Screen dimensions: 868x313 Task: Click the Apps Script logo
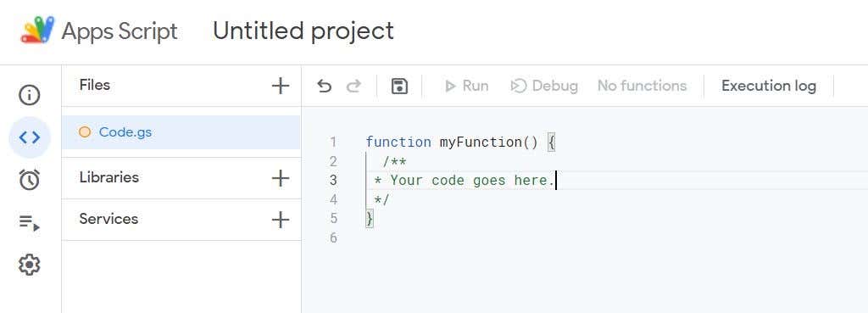tap(37, 30)
